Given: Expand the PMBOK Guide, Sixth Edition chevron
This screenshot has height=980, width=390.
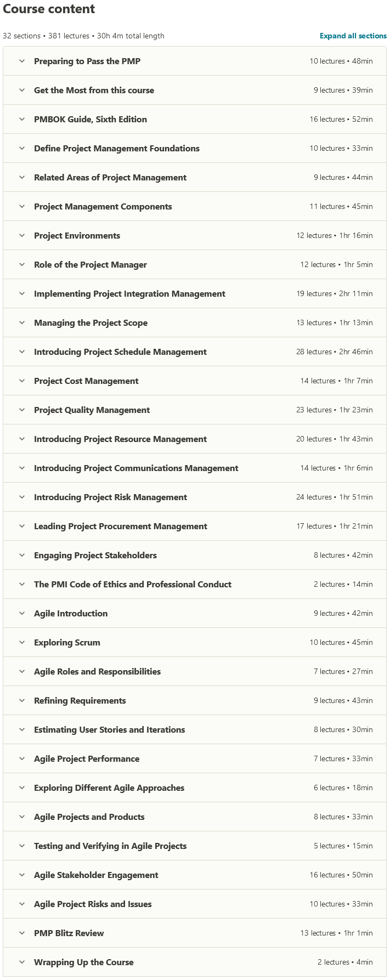Looking at the screenshot, I should pos(22,119).
